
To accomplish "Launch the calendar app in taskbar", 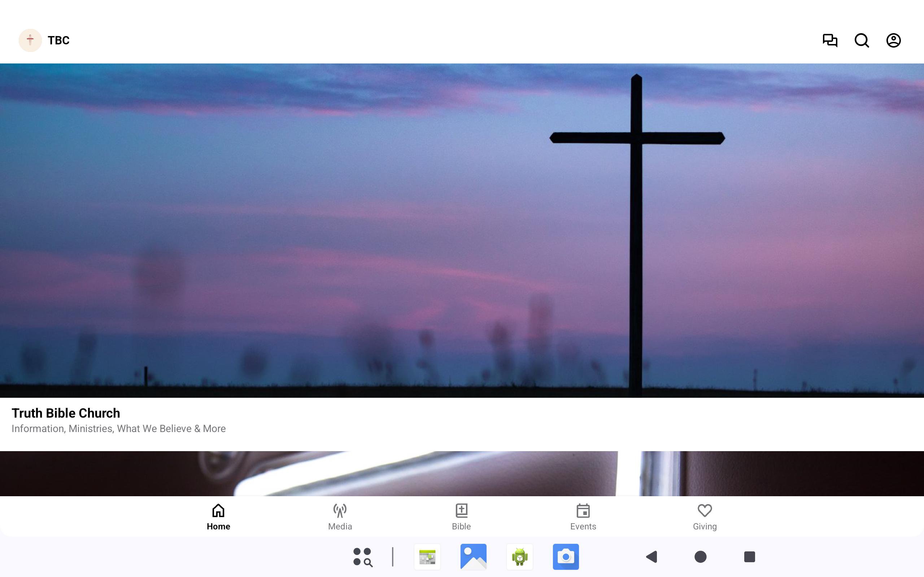I will [x=427, y=557].
